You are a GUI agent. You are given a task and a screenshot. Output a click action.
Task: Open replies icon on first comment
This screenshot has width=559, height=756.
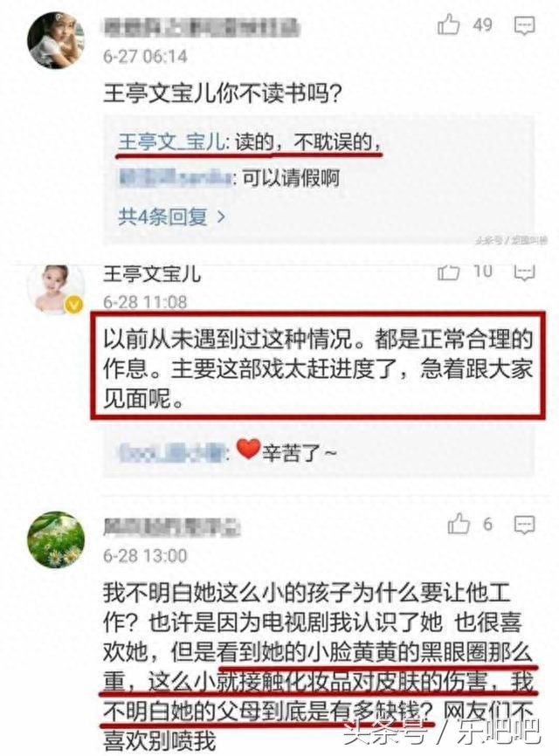tap(524, 25)
